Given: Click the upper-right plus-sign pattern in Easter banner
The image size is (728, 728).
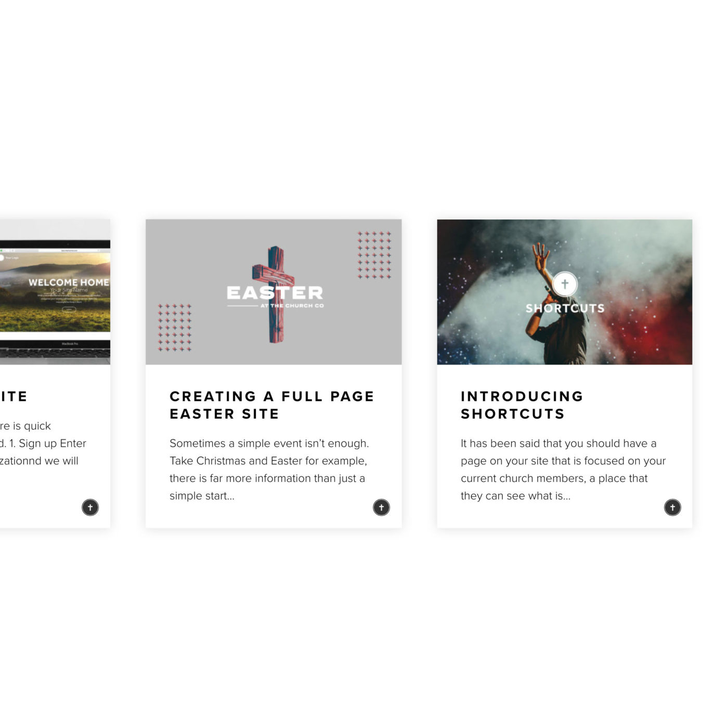Looking at the screenshot, I should 374,255.
